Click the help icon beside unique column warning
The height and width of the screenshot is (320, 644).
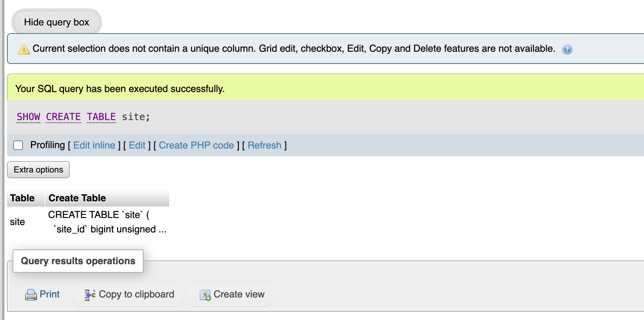pyautogui.click(x=567, y=49)
